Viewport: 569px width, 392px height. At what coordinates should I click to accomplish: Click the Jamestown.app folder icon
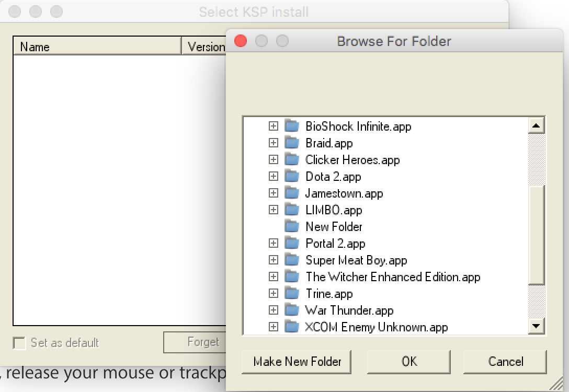tap(292, 193)
